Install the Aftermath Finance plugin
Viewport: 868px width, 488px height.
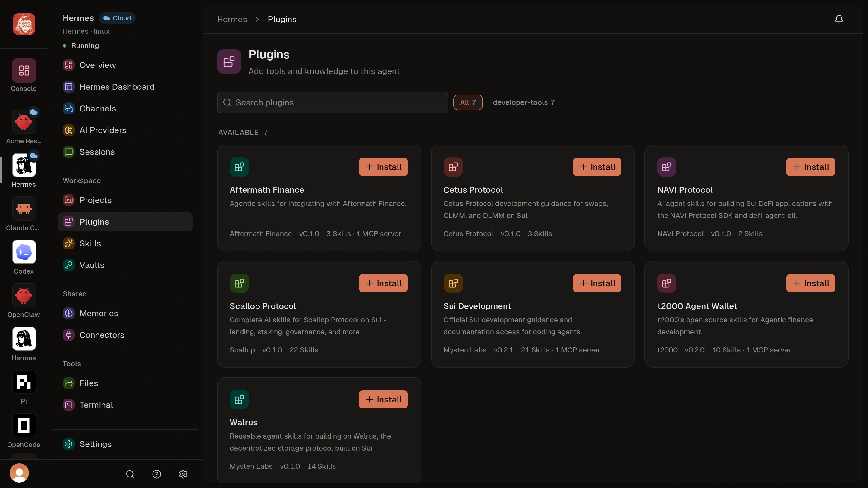[383, 167]
